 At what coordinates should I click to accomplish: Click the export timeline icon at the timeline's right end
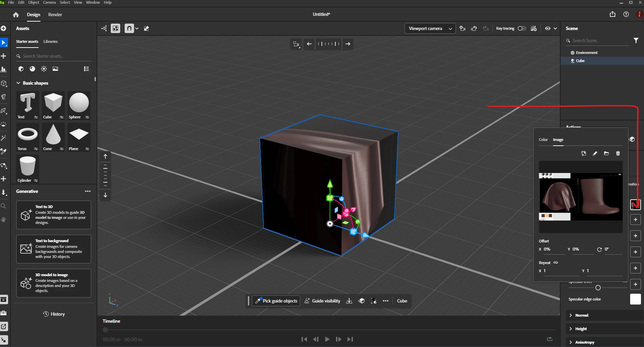tap(550, 339)
